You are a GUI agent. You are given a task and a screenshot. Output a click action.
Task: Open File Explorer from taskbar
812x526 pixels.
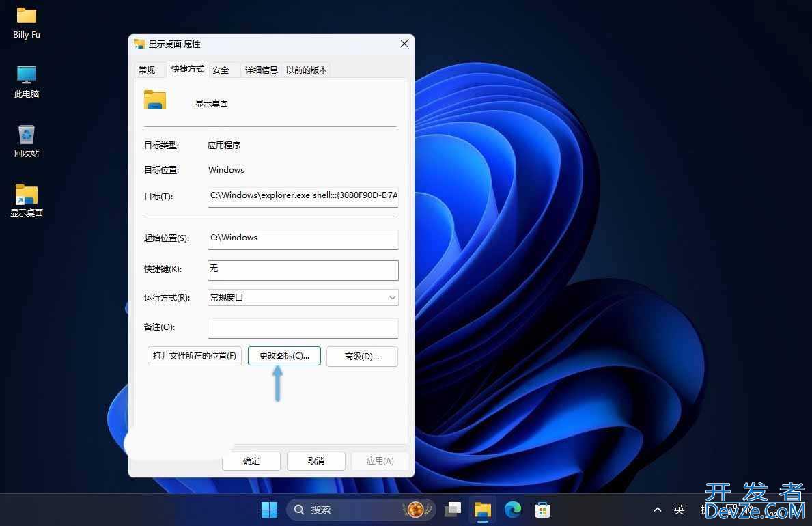(483, 510)
